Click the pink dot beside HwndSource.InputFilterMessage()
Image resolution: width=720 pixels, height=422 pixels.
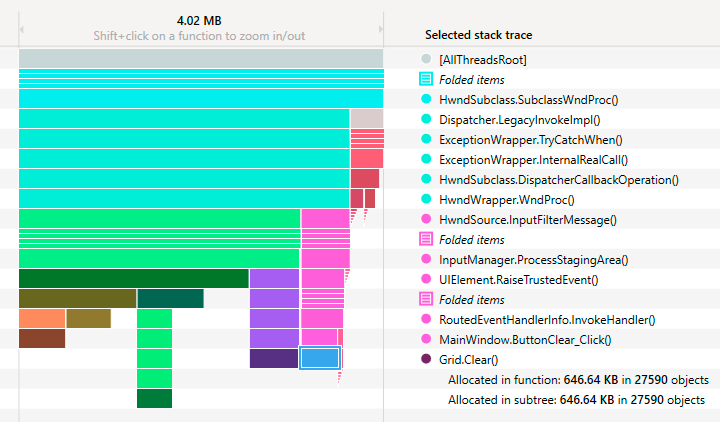tap(426, 220)
